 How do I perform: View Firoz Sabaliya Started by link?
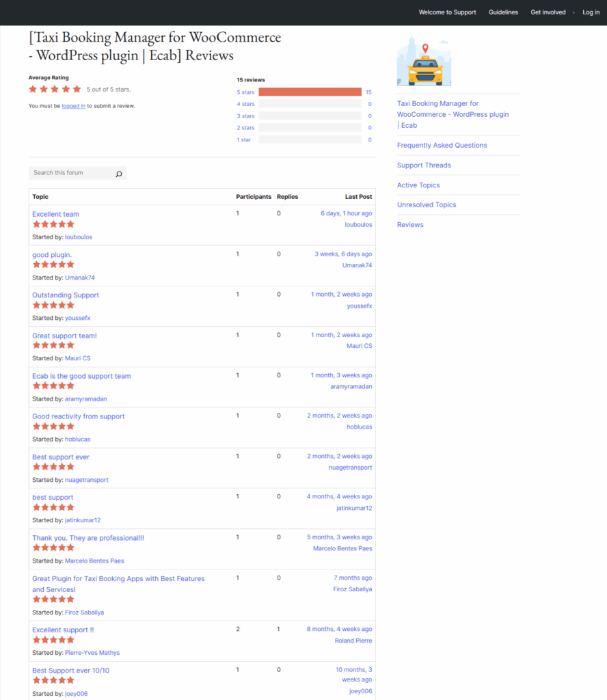(84, 612)
